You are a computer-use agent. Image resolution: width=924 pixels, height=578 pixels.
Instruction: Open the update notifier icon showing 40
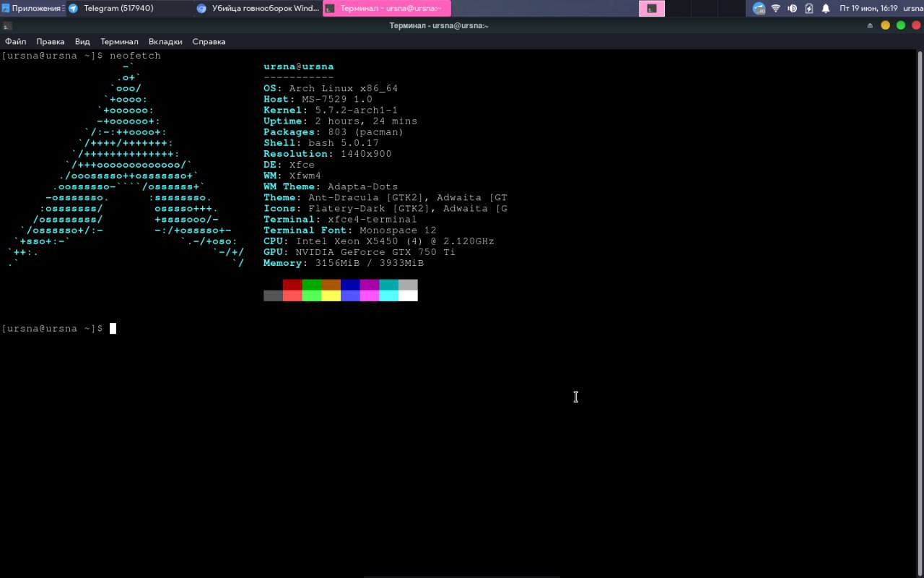click(759, 9)
